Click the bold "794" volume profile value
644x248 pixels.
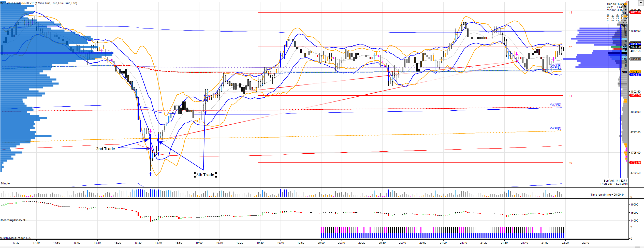tap(624, 25)
